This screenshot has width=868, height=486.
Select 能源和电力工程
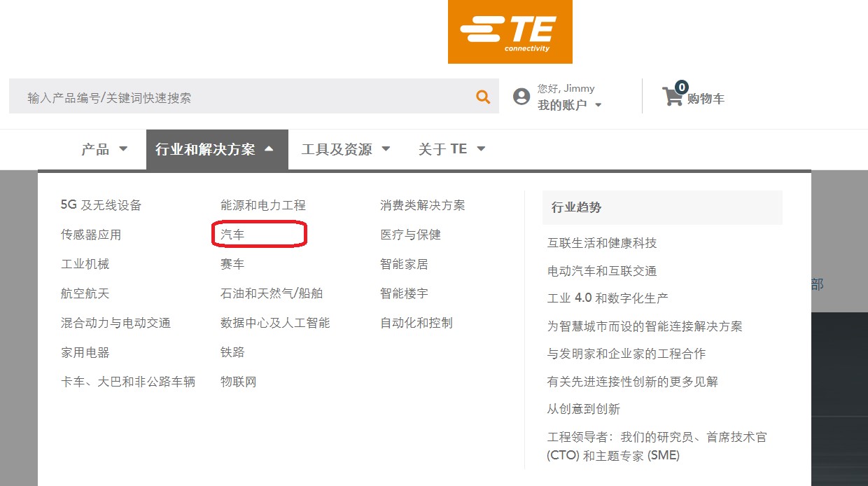click(x=263, y=205)
